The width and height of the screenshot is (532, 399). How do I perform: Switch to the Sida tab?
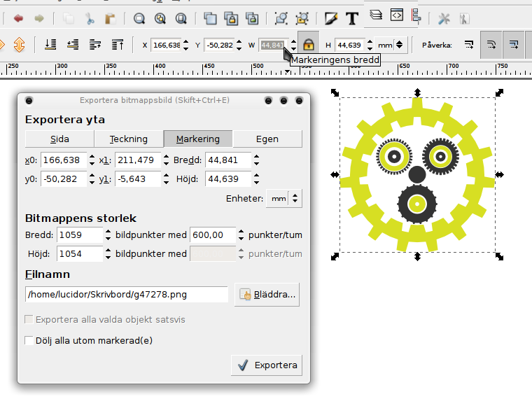click(59, 139)
